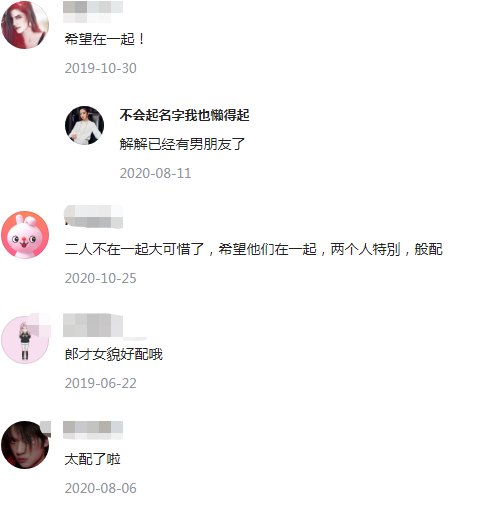Click the comment starting 二人不在一起太可惜了
The width and height of the screenshot is (491, 505).
click(254, 249)
